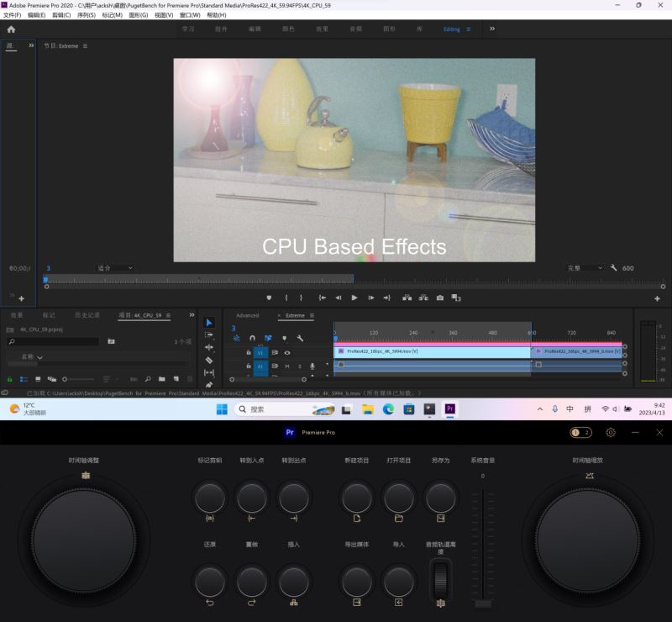Toggle A1 track lock

(x=249, y=366)
